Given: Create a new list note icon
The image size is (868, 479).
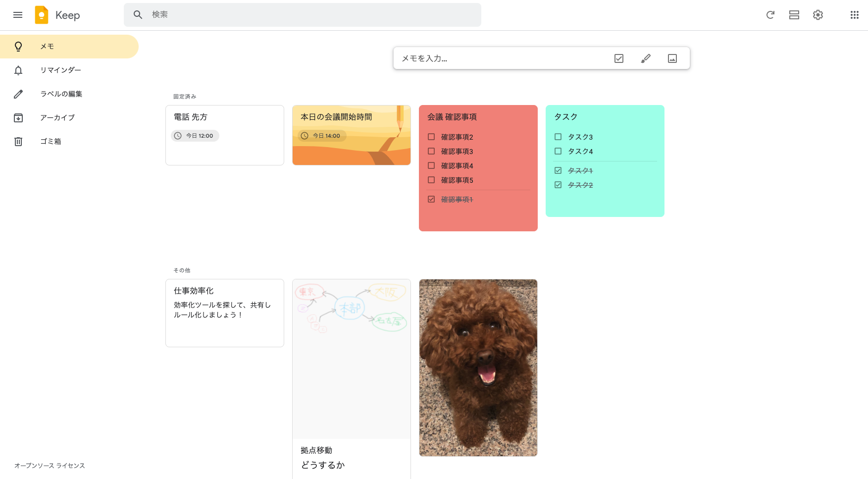Looking at the screenshot, I should [619, 58].
